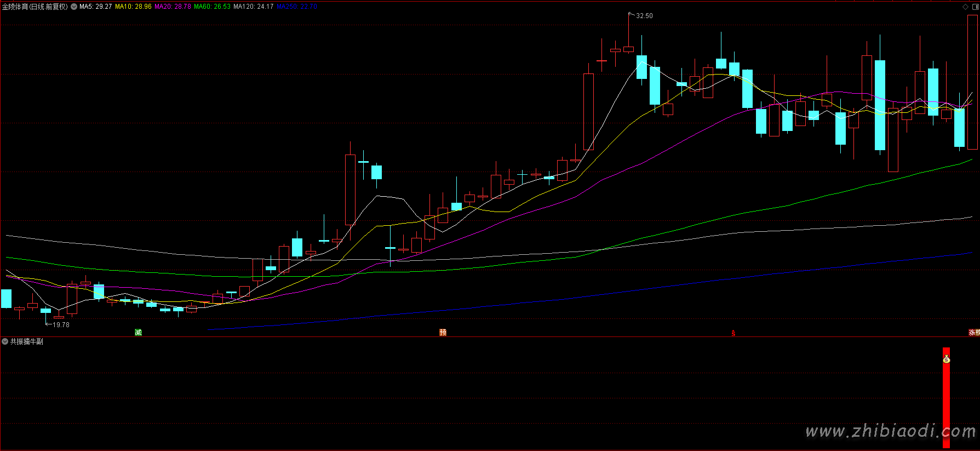Click the orange 预 event marker
The width and height of the screenshot is (980, 451).
coord(443,333)
